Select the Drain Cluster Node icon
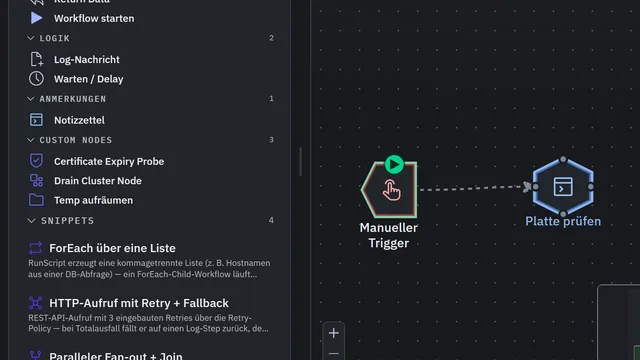The image size is (640, 360). [36, 180]
